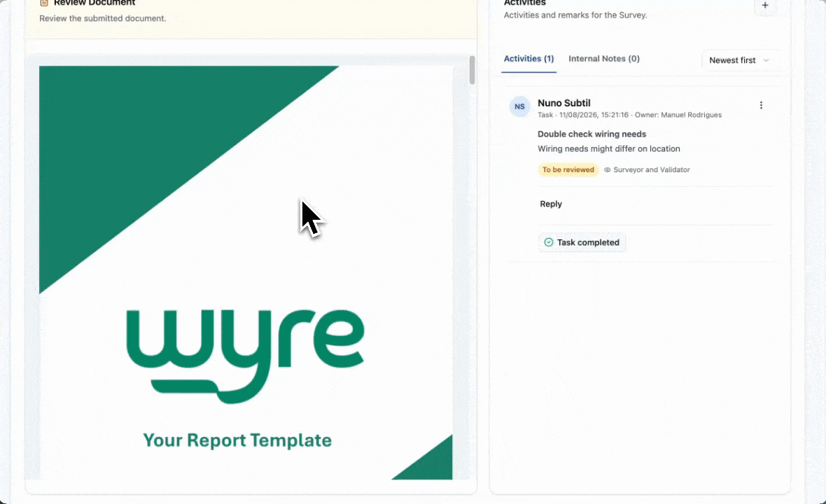Click 'Surveyor and Validator' visibility label
826x504 pixels.
[x=651, y=169]
